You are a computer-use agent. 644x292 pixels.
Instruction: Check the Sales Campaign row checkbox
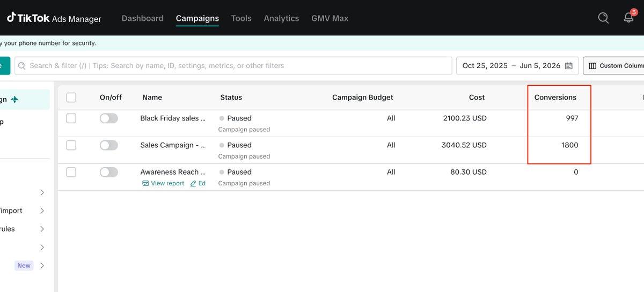coord(71,145)
